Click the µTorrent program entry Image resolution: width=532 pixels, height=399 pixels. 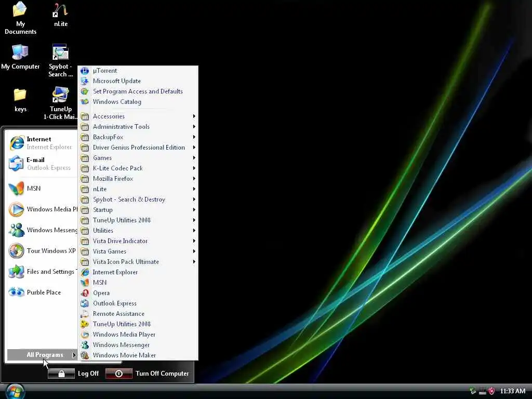point(138,71)
